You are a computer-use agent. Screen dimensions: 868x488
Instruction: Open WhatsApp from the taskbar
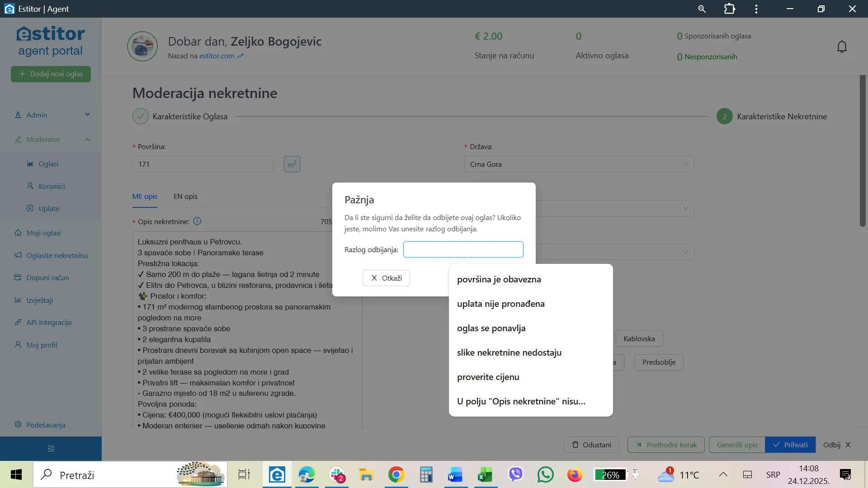tap(545, 475)
